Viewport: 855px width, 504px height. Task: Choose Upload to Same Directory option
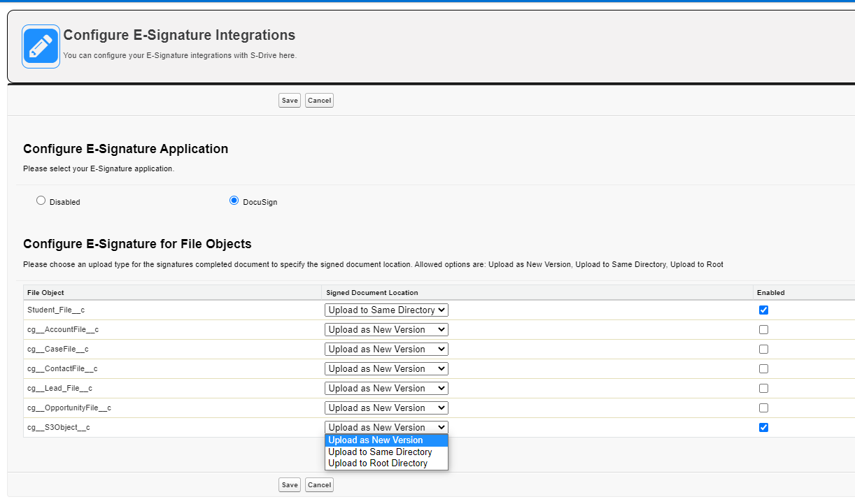tap(380, 452)
